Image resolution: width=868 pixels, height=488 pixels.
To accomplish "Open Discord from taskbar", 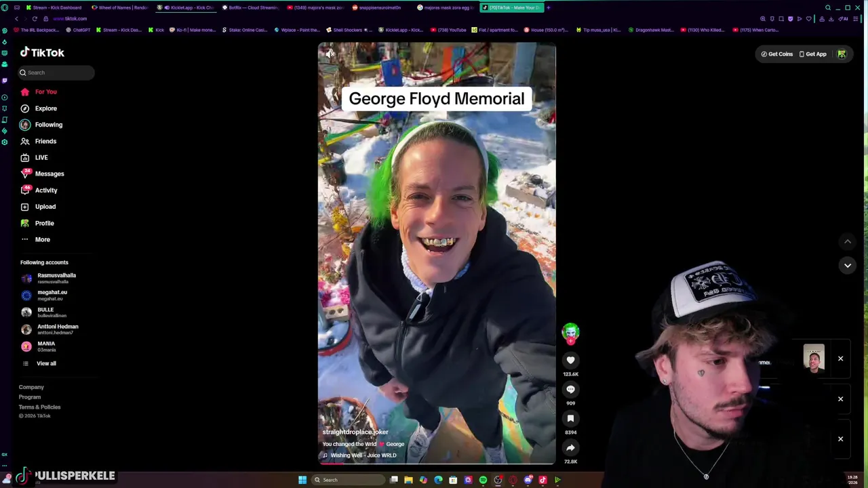I will [x=528, y=480].
